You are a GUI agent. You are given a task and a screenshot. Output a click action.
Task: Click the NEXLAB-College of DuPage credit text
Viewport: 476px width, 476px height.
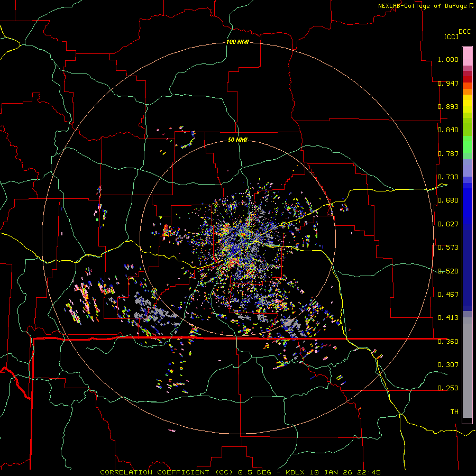tap(423, 6)
